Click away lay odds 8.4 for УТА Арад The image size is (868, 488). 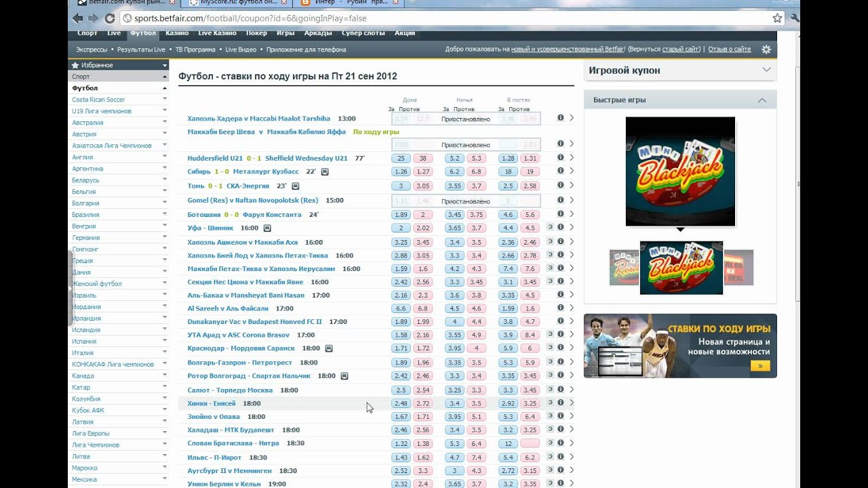point(530,335)
